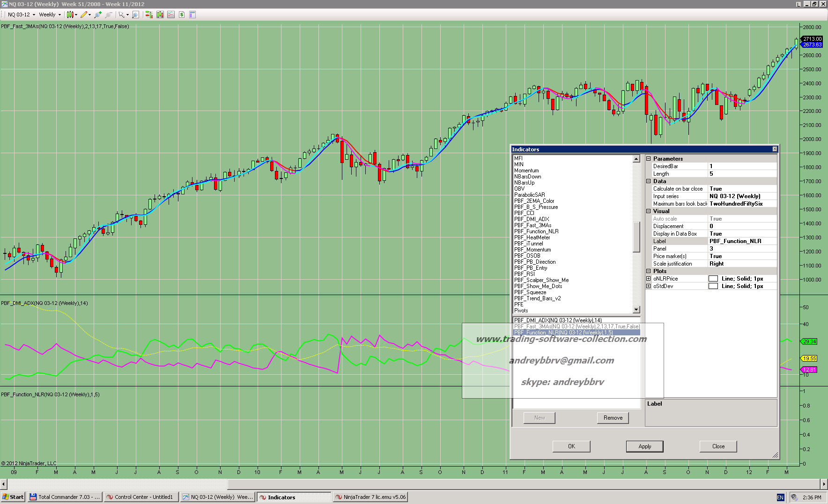This screenshot has height=504, width=828.
Task: Select PBF_HeatMeter in the indicator list
Action: pos(532,237)
